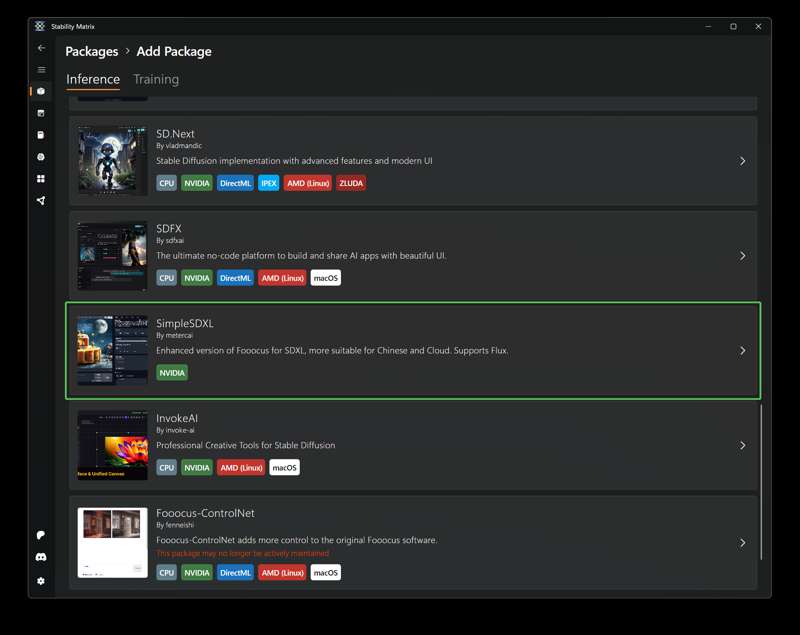Click the SD.Next preview thumbnail
This screenshot has width=800, height=635.
tap(112, 161)
